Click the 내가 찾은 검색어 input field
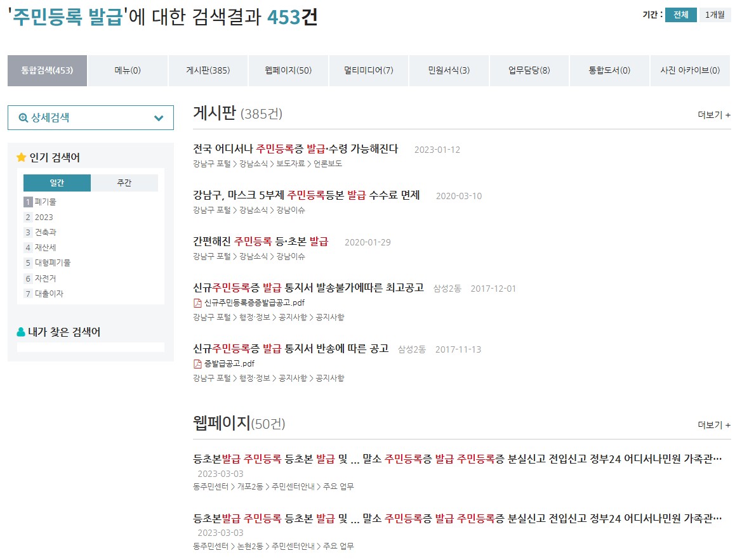This screenshot has width=742, height=560. pyautogui.click(x=91, y=348)
